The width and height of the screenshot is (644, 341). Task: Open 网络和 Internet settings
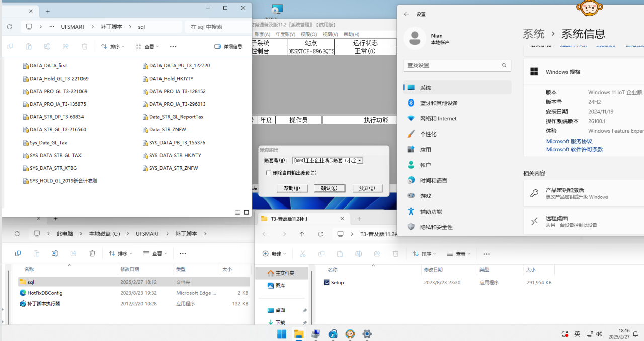click(x=457, y=118)
